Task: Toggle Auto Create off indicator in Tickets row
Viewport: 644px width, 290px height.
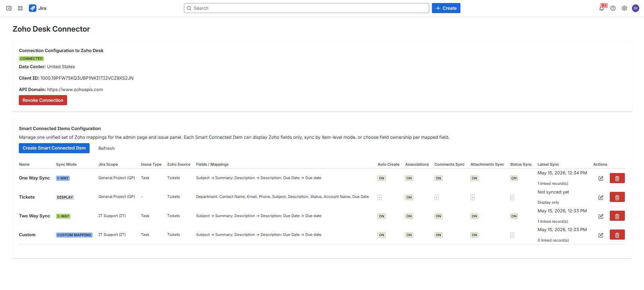Action: tap(380, 198)
